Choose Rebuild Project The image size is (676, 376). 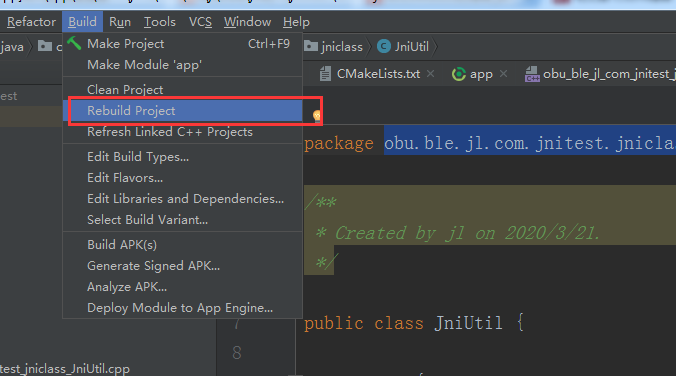click(183, 111)
